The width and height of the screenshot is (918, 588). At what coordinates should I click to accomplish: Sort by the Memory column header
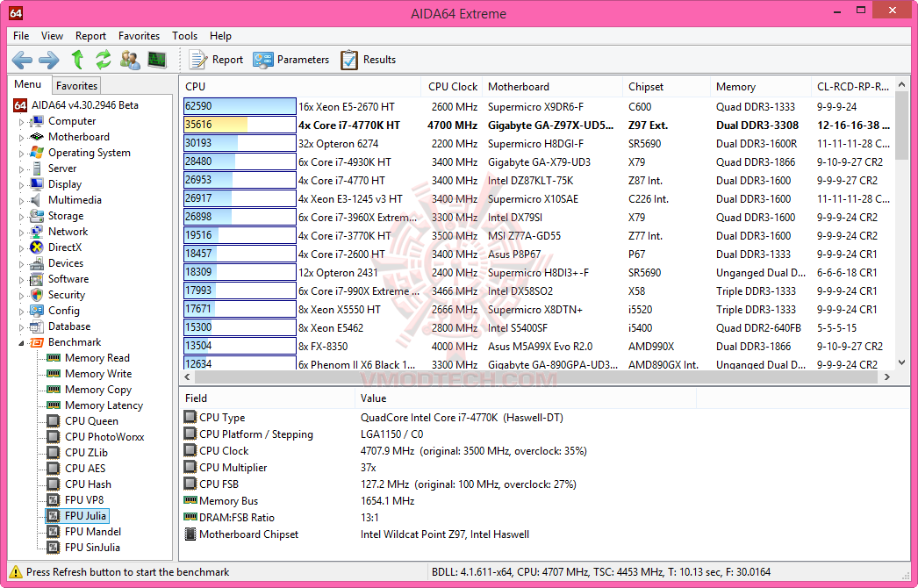(x=761, y=87)
